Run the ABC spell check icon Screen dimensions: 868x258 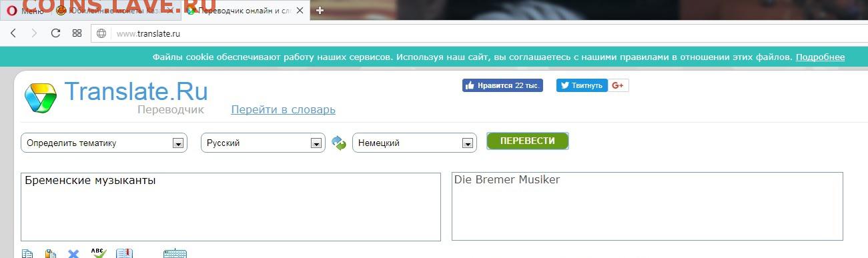[x=98, y=253]
